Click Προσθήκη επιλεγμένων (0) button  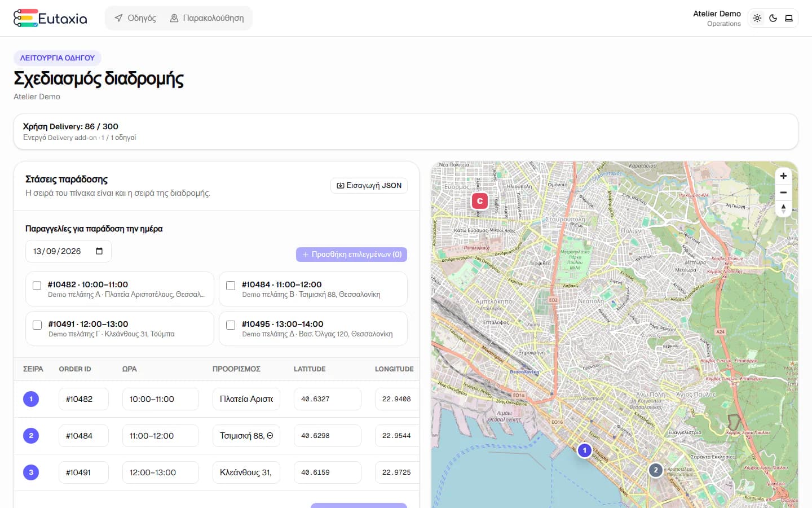(351, 255)
